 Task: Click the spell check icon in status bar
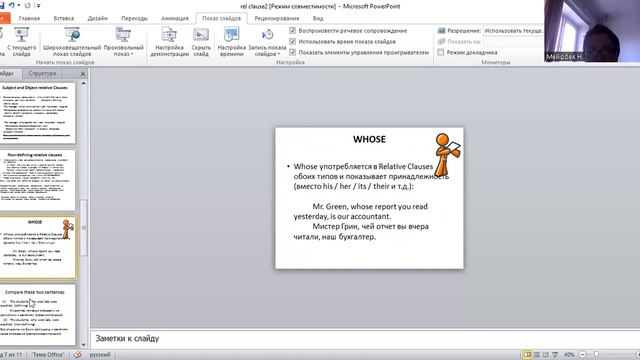pos(77,355)
